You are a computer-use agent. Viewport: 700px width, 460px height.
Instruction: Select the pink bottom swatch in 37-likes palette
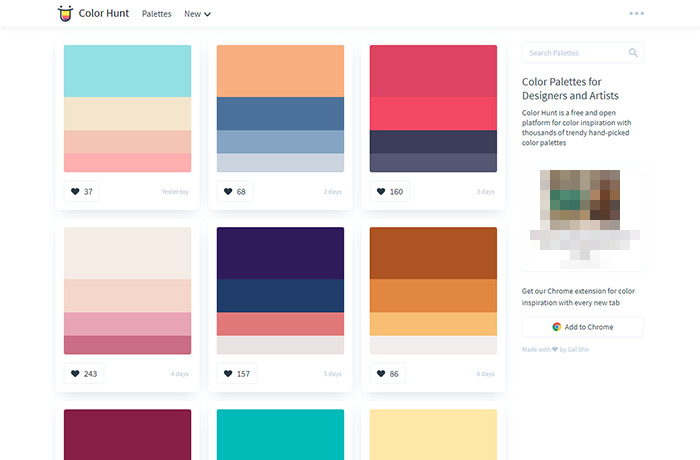[x=128, y=163]
